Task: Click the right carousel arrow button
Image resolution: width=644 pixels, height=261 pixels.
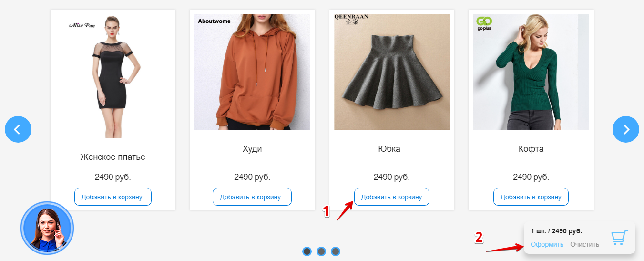Action: coord(625,129)
